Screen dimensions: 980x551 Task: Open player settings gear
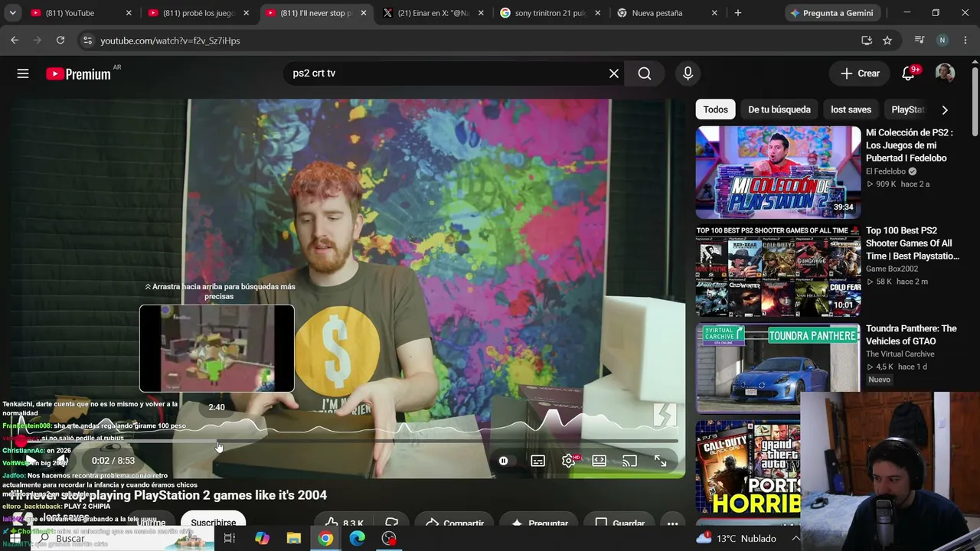coord(569,461)
